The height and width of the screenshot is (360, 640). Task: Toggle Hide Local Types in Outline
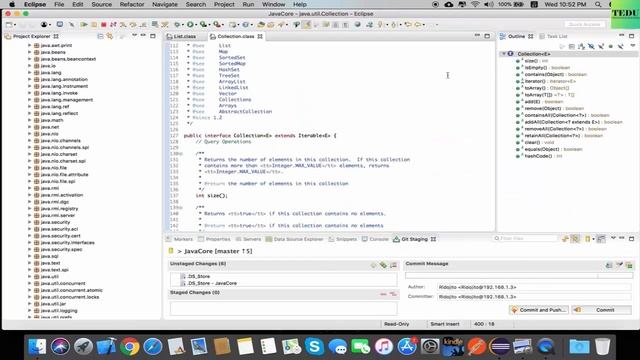pyautogui.click(x=620, y=47)
